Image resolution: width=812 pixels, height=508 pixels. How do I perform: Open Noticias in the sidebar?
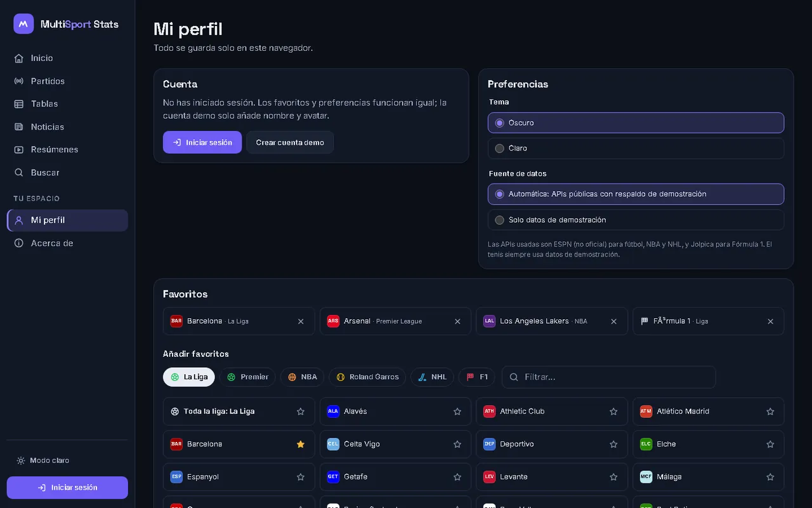[x=67, y=127]
